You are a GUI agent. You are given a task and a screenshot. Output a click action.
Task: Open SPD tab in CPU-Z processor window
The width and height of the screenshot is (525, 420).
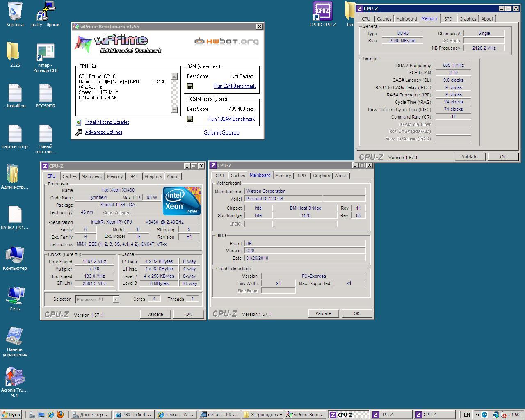[x=134, y=176]
